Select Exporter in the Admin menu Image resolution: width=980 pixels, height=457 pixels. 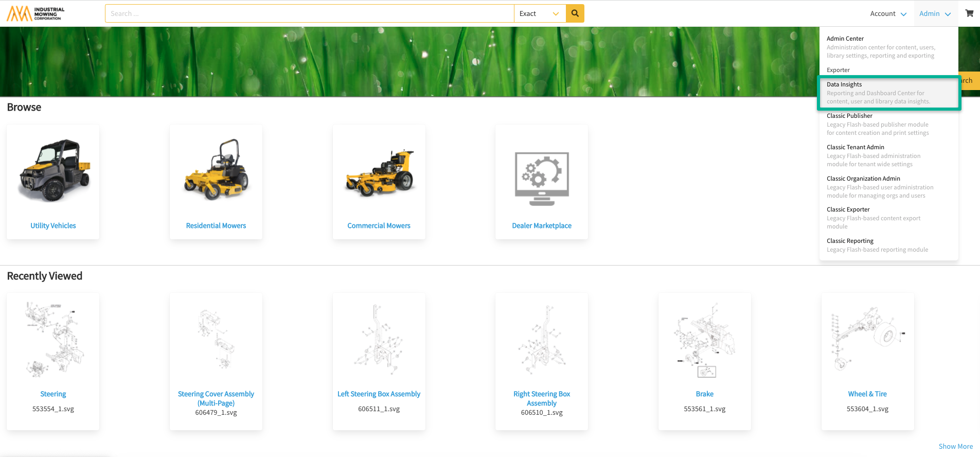(x=838, y=70)
